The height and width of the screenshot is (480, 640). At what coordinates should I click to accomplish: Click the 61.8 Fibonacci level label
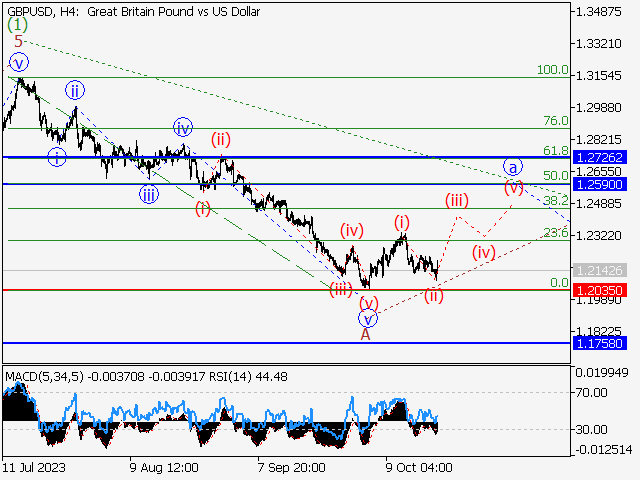[x=556, y=151]
